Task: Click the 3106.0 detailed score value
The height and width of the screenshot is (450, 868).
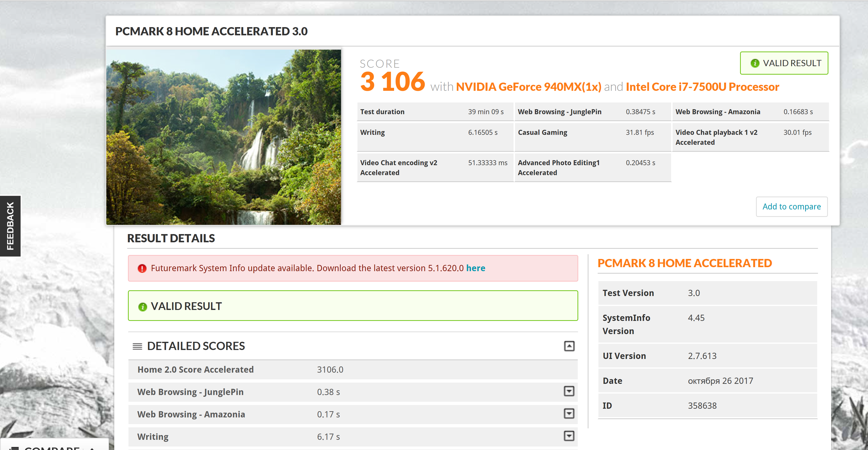Action: click(330, 370)
